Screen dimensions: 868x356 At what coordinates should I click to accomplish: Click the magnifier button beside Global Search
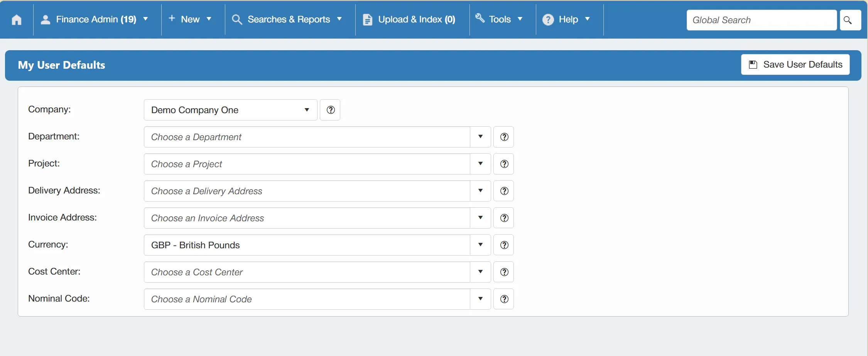(850, 20)
